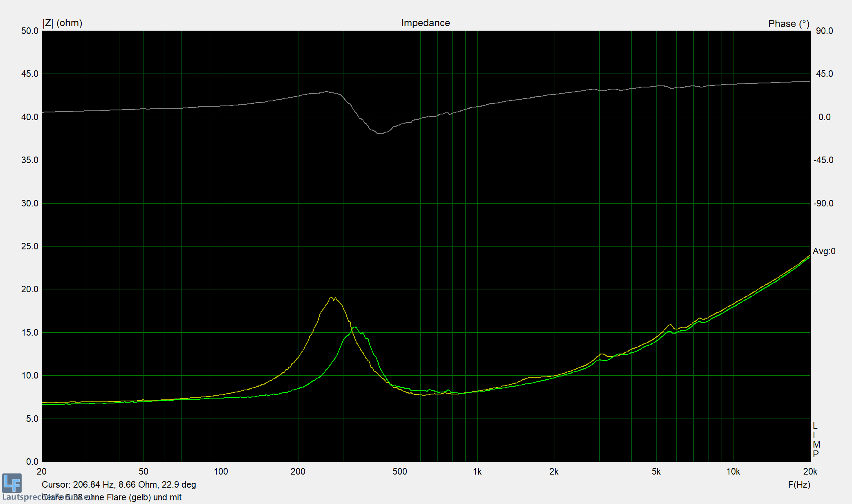Click the 'Impedance' chart title
The width and height of the screenshot is (852, 504).
[425, 23]
